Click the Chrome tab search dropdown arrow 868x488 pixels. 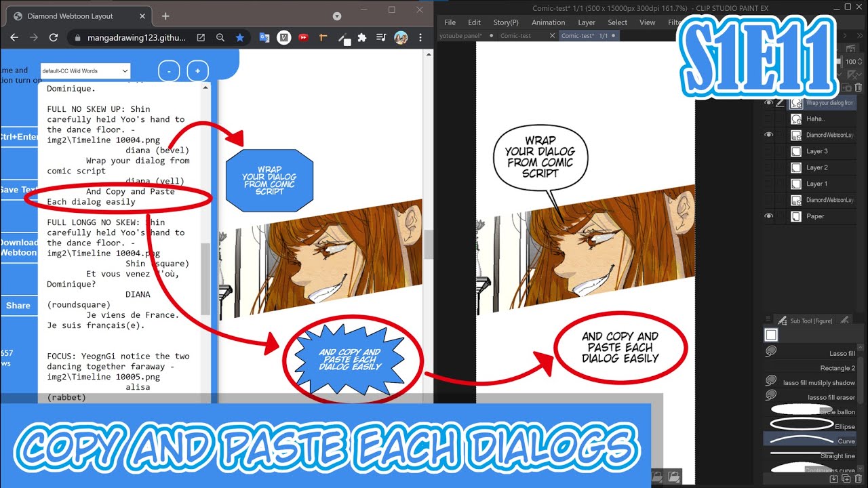pyautogui.click(x=337, y=16)
